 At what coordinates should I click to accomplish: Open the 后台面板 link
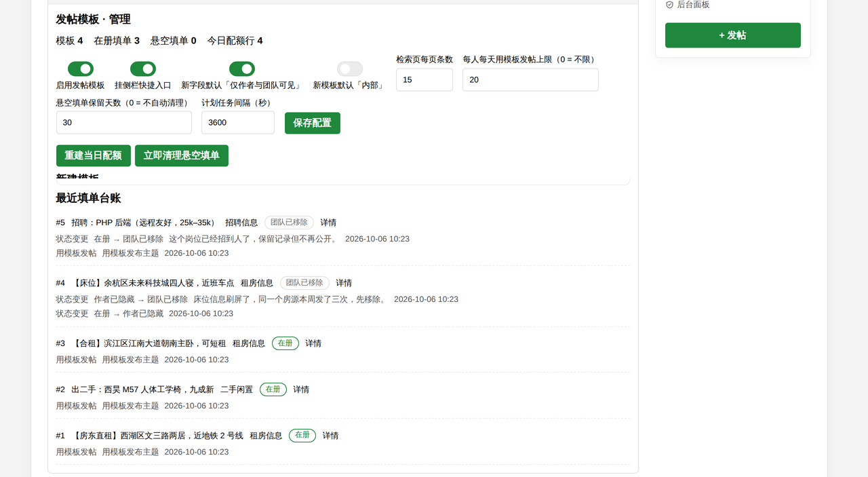[x=688, y=5]
